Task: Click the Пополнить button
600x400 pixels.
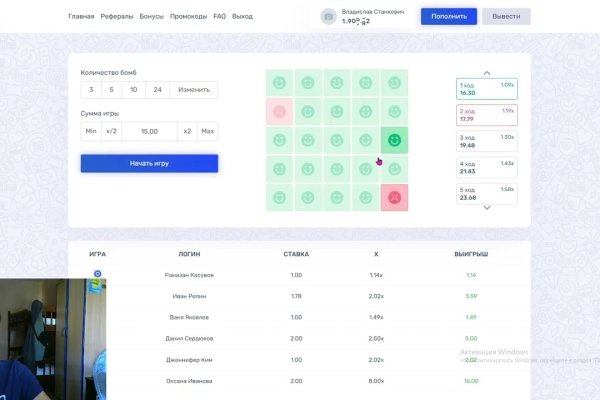Action: point(448,17)
